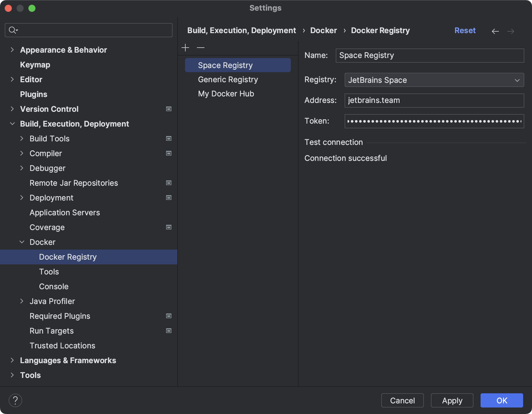Add a new registry using the plus icon
This screenshot has width=532, height=414.
coord(185,47)
